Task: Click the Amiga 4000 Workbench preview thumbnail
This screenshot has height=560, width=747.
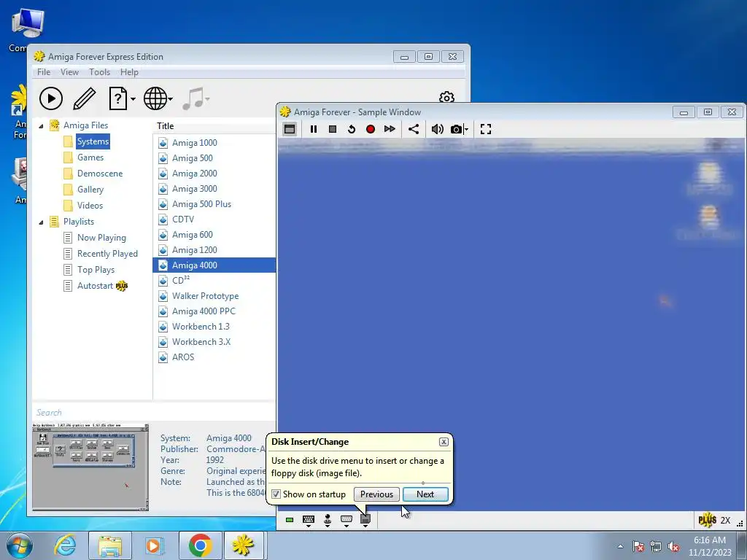Action: [x=90, y=467]
